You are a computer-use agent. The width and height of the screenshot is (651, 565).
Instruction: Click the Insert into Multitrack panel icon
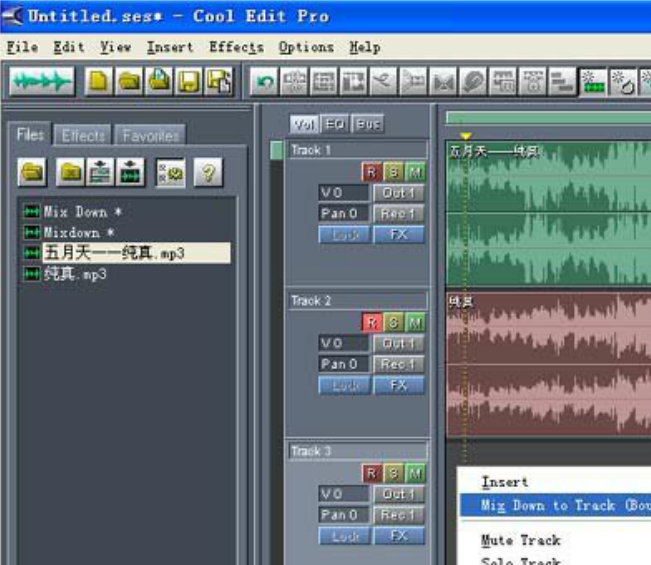[x=100, y=173]
